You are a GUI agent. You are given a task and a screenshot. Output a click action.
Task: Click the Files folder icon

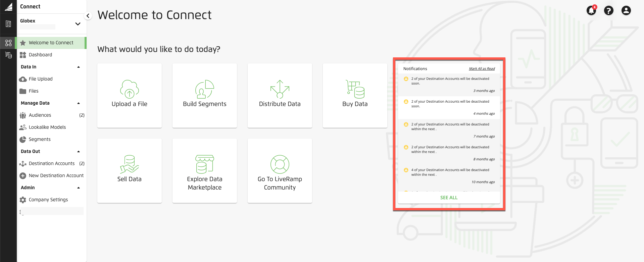click(x=23, y=91)
